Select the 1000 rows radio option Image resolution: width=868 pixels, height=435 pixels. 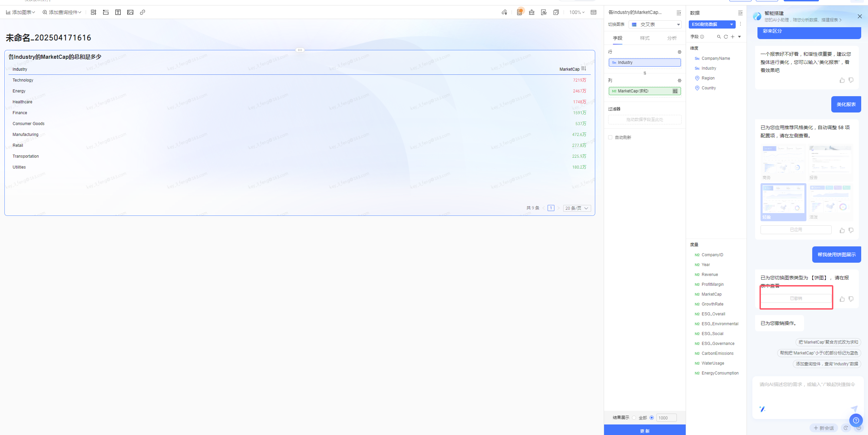652,418
